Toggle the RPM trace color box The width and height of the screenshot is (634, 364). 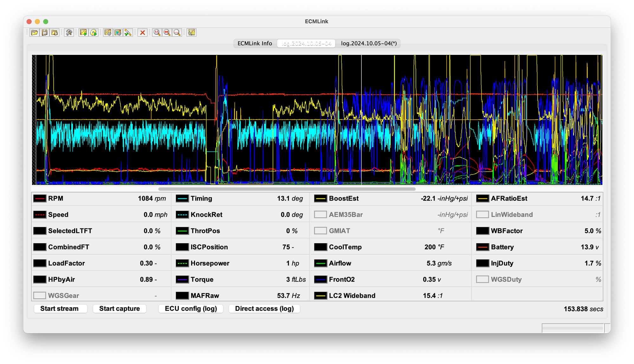pos(40,199)
